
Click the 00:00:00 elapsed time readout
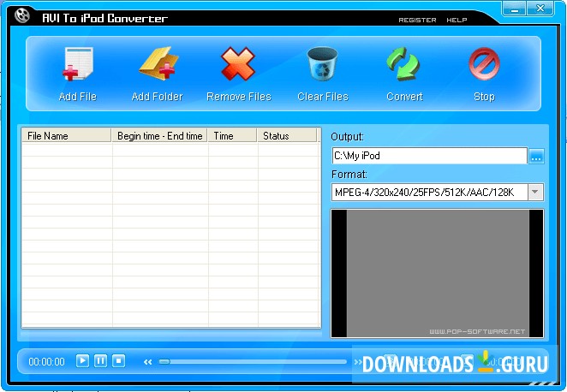(x=46, y=362)
